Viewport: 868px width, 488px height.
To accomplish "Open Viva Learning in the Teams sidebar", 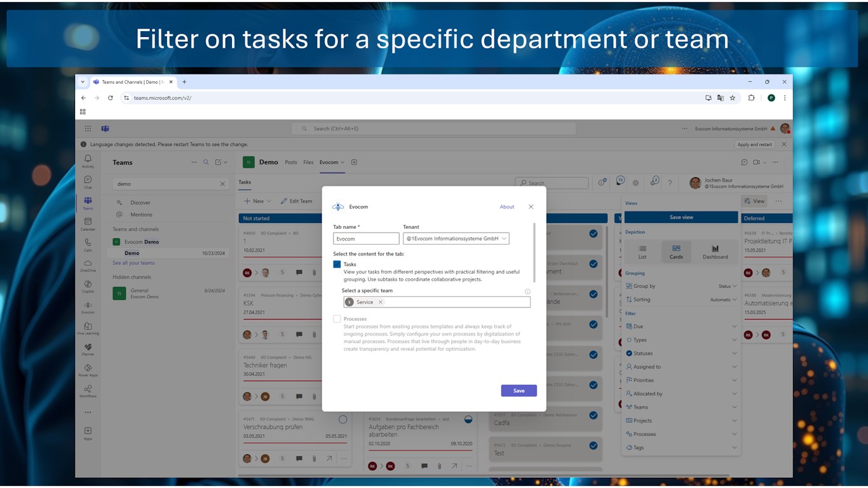I will 88,328.
